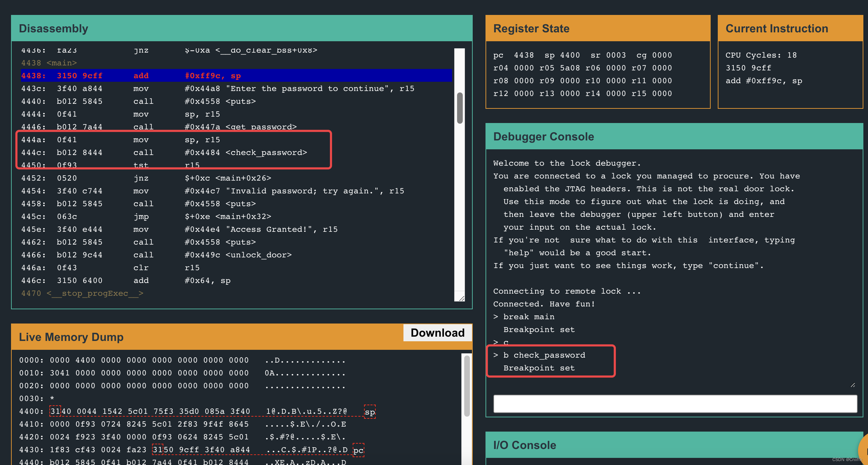Click the call get_password line at 4446
The width and height of the screenshot is (868, 465).
click(236, 127)
